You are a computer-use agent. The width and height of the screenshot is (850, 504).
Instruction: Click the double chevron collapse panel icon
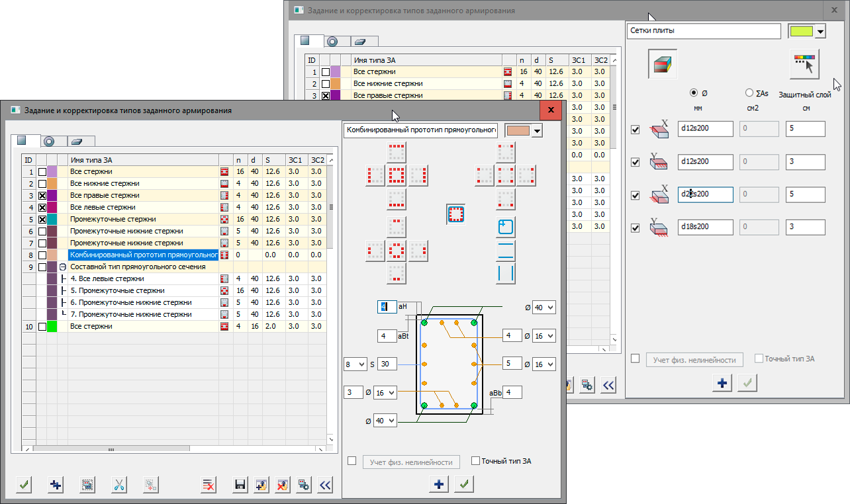(x=324, y=485)
